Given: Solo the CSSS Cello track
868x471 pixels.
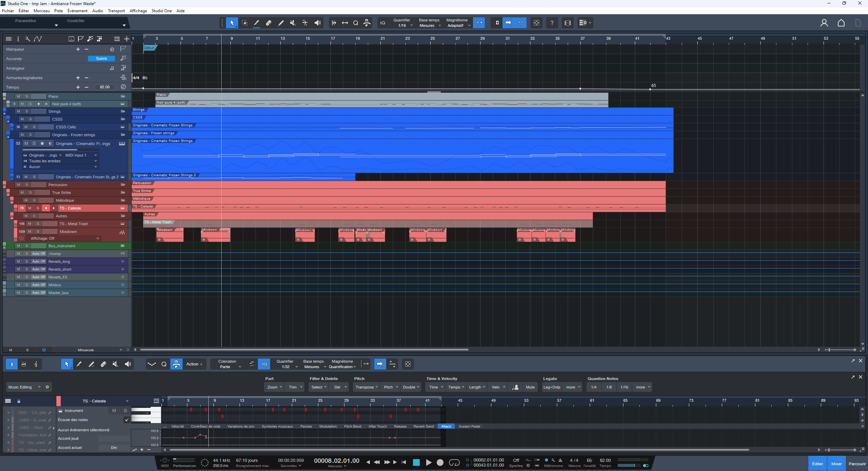Looking at the screenshot, I should pos(34,127).
